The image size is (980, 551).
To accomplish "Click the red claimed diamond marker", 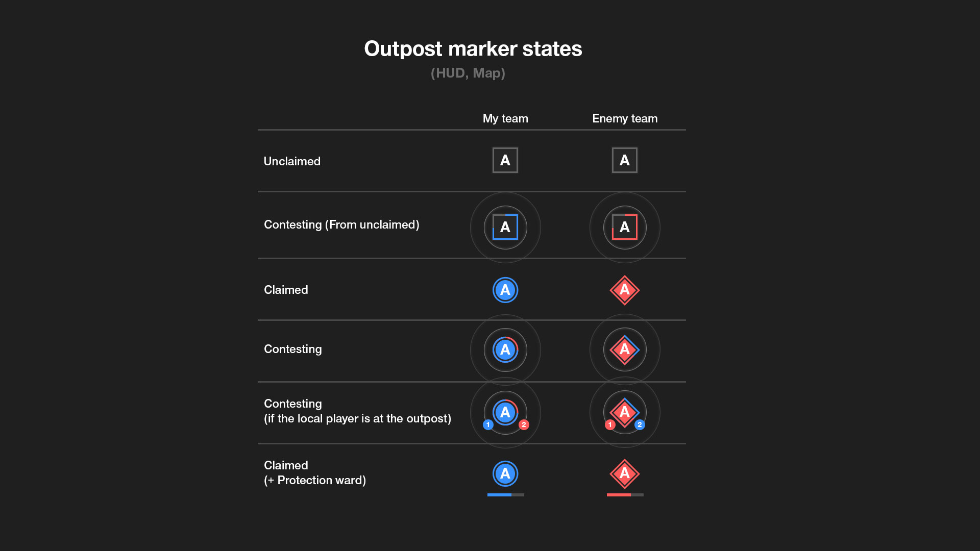I will 624,290.
